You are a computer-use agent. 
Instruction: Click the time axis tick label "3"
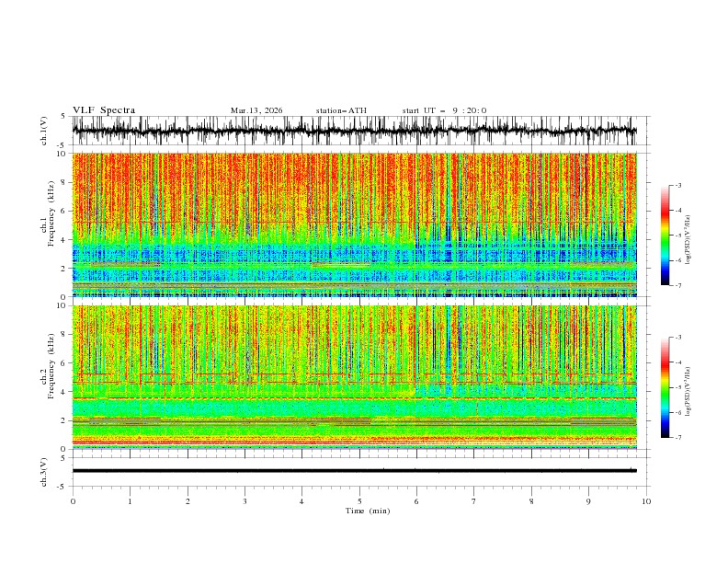coord(245,501)
